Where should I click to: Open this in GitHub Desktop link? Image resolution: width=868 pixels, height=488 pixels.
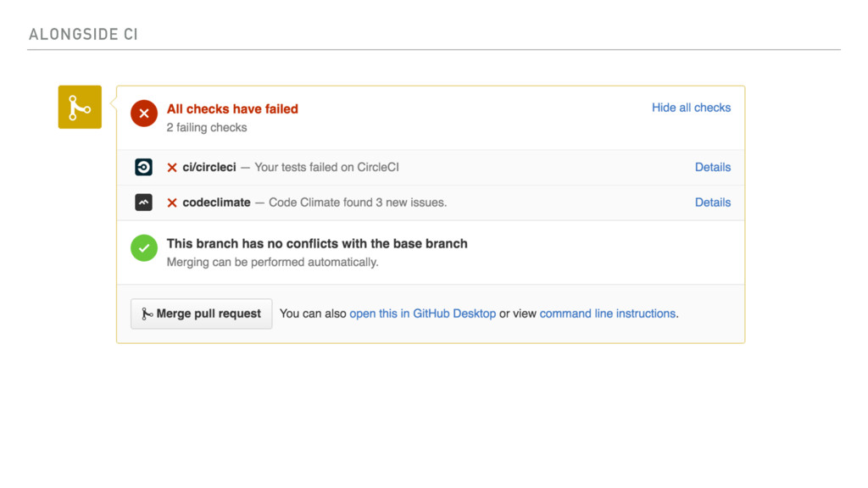pyautogui.click(x=422, y=313)
